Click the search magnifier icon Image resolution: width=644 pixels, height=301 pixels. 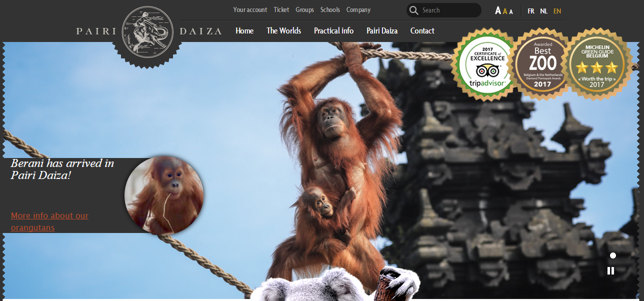[413, 10]
